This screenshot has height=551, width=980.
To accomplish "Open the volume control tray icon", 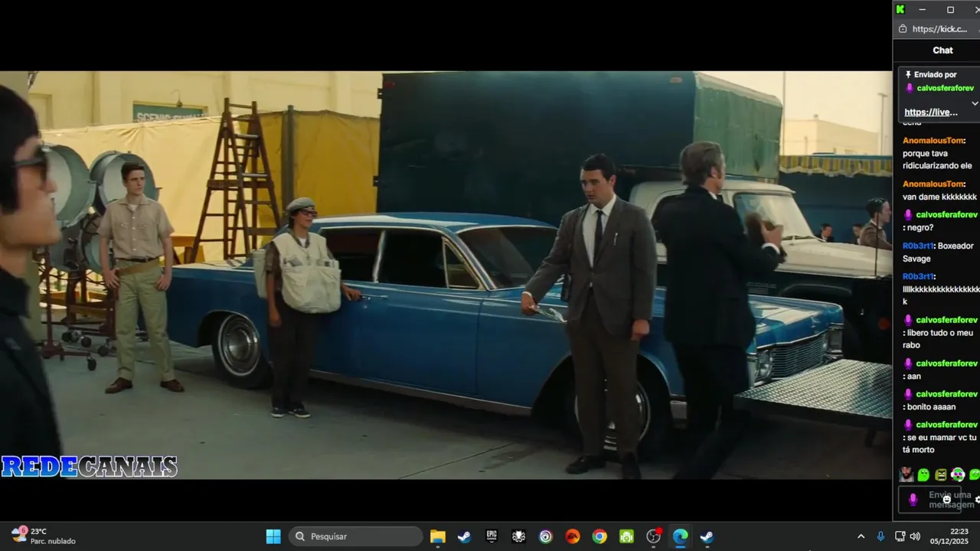I will [915, 536].
